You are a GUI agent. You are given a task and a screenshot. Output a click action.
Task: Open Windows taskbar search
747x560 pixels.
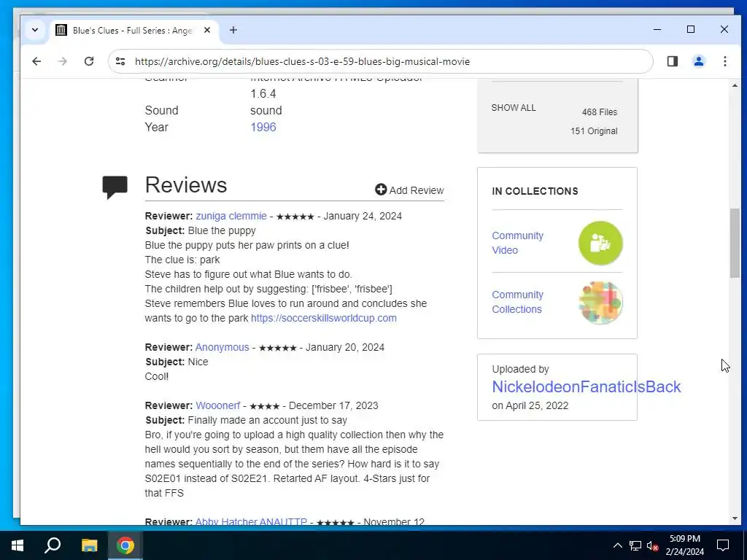point(53,545)
